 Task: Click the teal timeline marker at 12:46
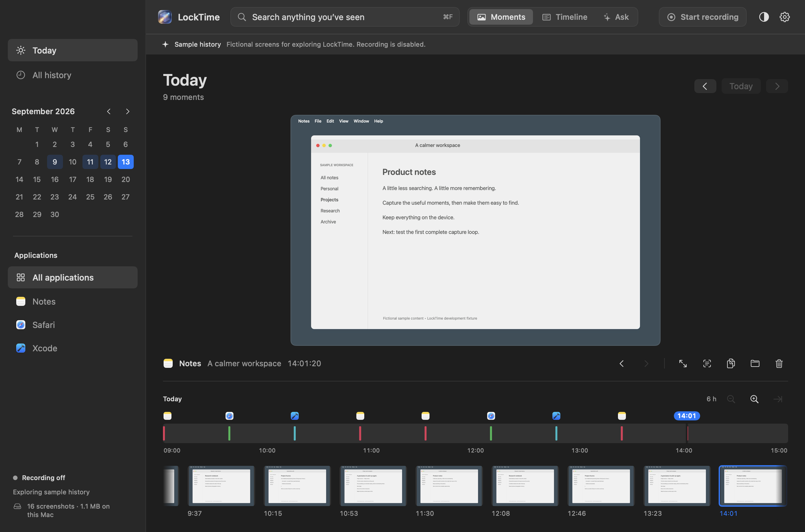point(556,433)
